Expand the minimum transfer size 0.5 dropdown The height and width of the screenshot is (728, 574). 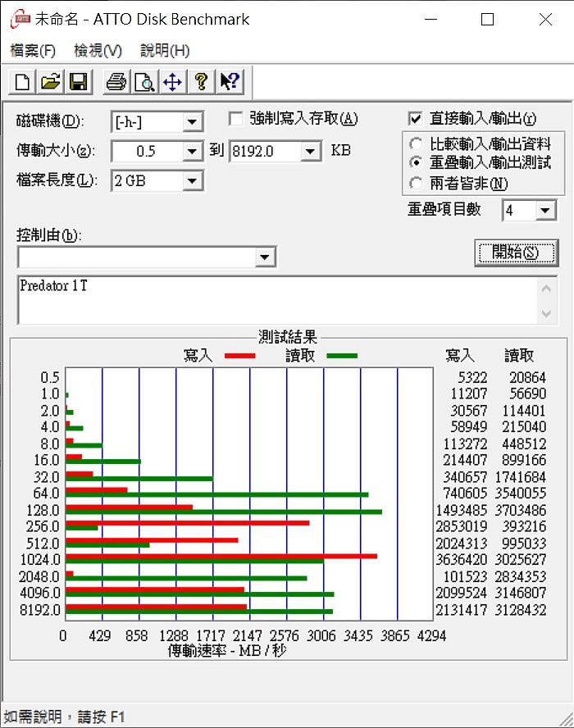(x=192, y=152)
